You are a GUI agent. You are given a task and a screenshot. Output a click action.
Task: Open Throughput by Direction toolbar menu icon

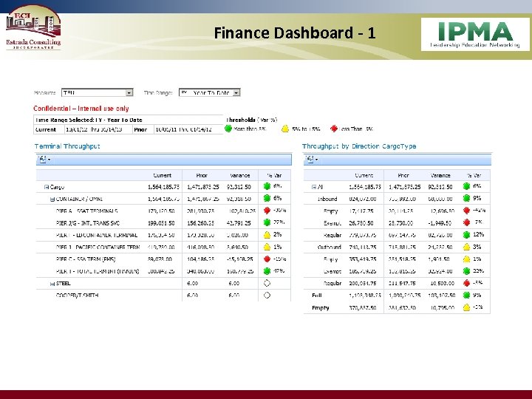(312, 159)
